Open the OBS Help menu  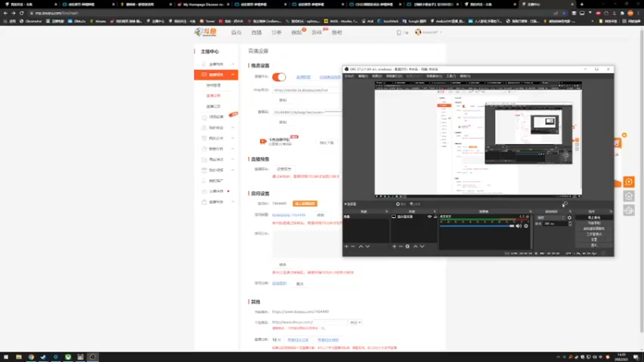tap(465, 76)
